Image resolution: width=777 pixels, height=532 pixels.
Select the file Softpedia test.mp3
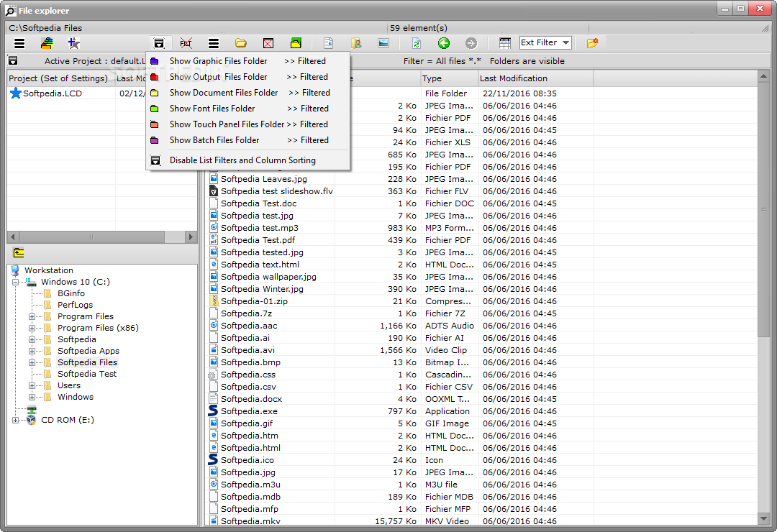259,228
